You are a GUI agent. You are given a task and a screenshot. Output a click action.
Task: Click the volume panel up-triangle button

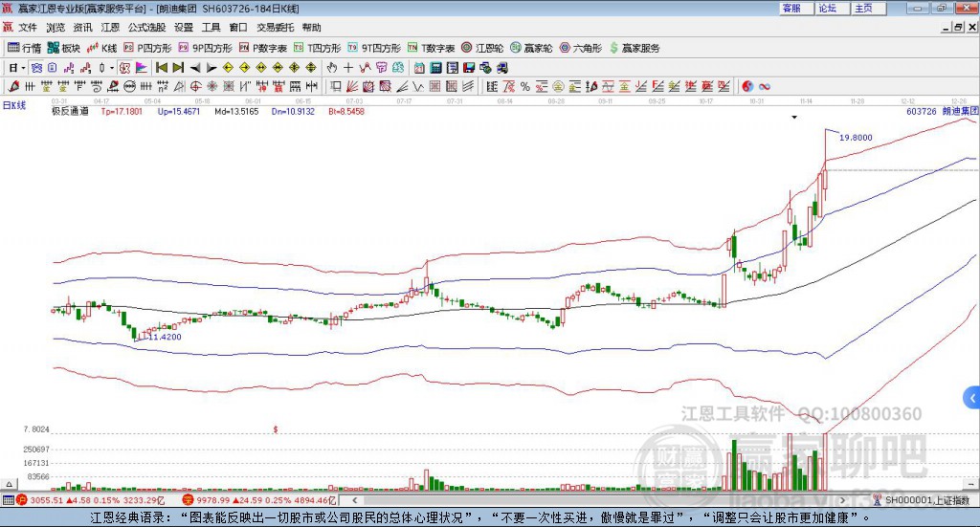click(x=9, y=484)
